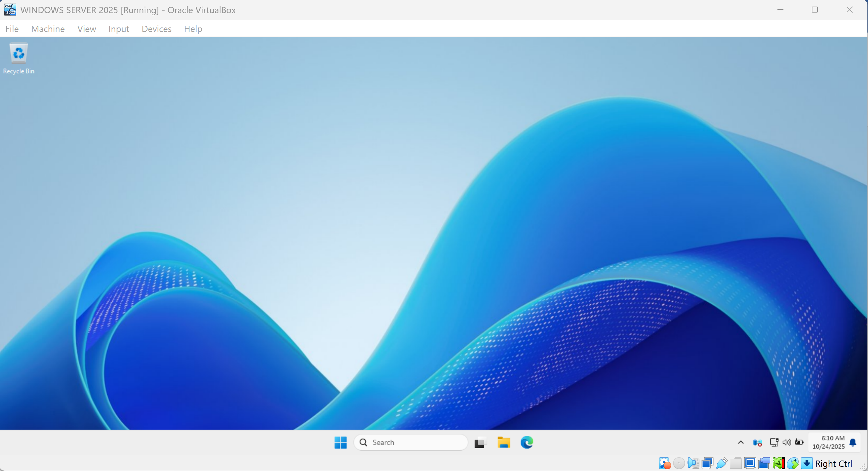
Task: Click the hard disk activity indicator
Action: (x=664, y=463)
